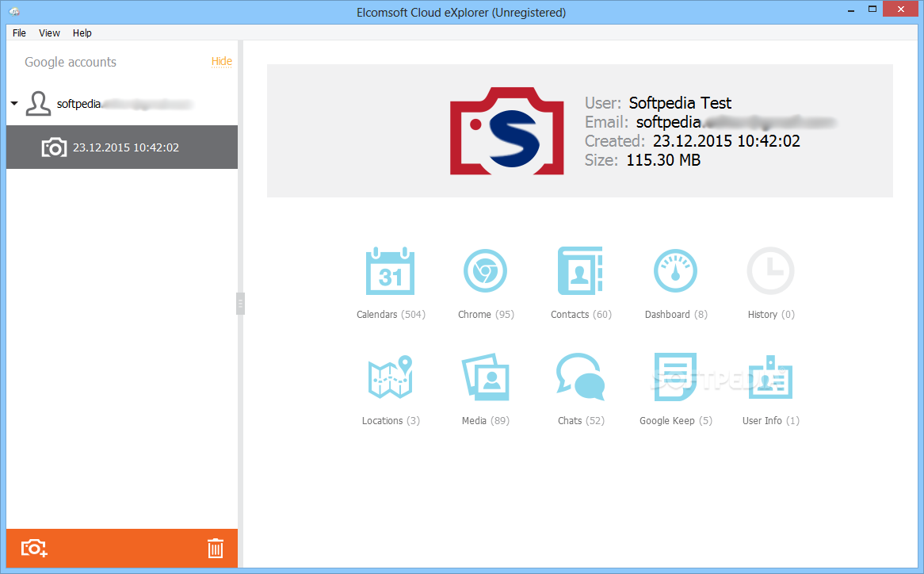Select snapshot 23.12.2015 10:42:02 in sidebar
The height and width of the screenshot is (574, 924).
pyautogui.click(x=122, y=147)
